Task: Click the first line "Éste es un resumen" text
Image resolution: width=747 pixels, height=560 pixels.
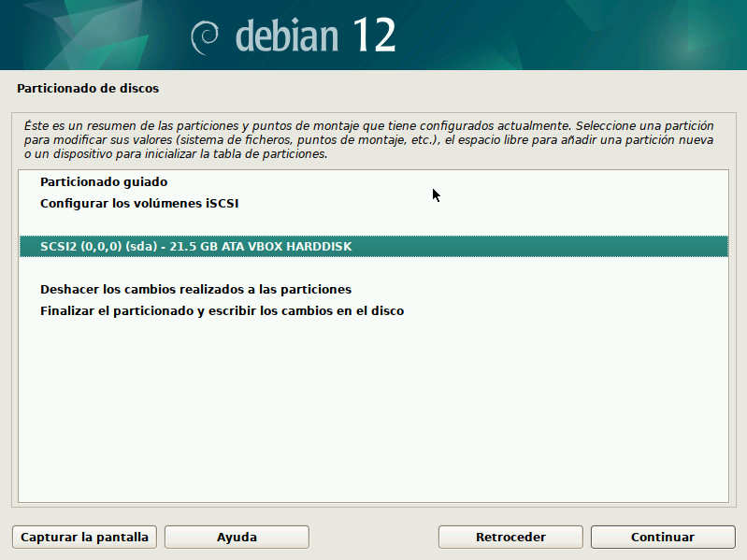Action: tap(187, 124)
